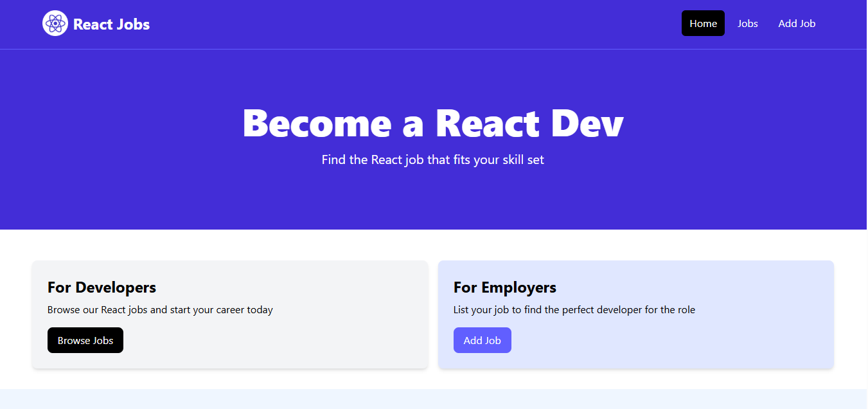Viewport: 868px width, 409px height.
Task: Click the List your job description text
Action: (x=574, y=310)
